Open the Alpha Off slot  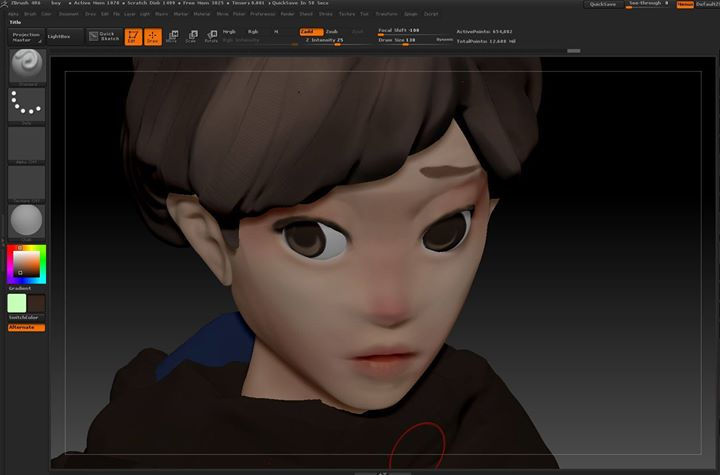coord(27,144)
